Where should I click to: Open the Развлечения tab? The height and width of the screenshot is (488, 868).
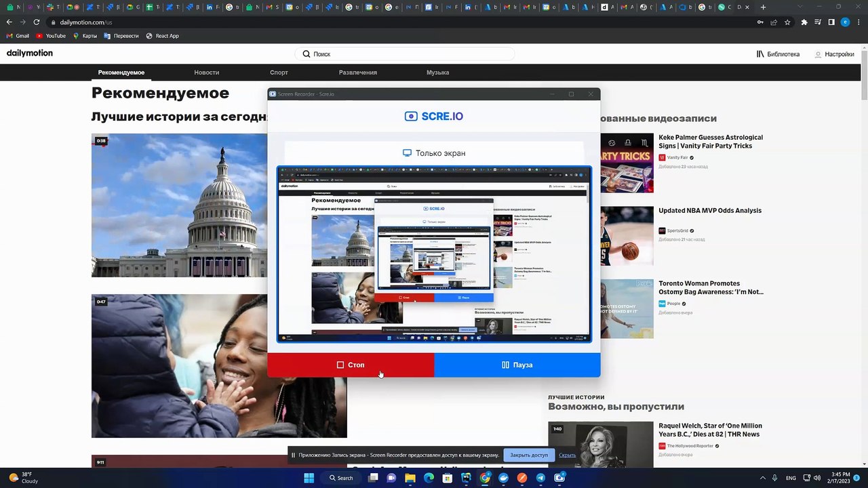[x=358, y=73]
